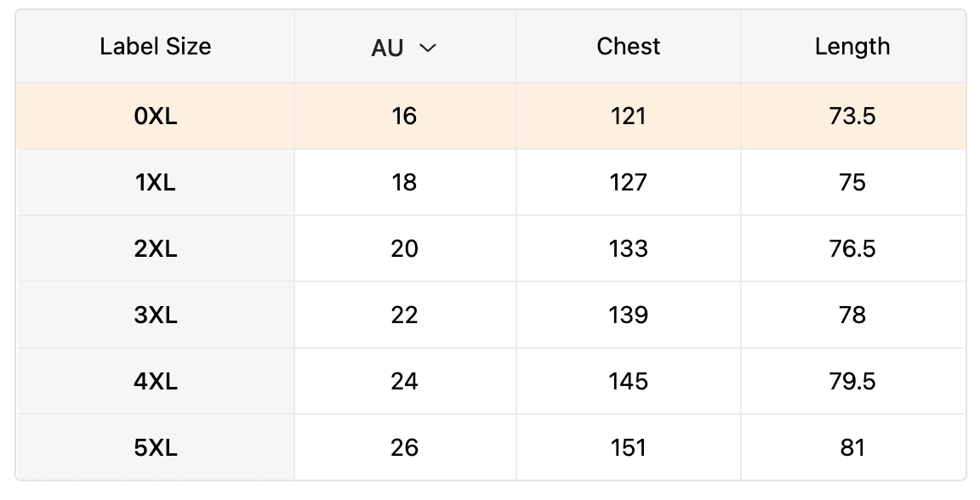Select the 0XL label size row
The image size is (980, 500).
(x=156, y=116)
